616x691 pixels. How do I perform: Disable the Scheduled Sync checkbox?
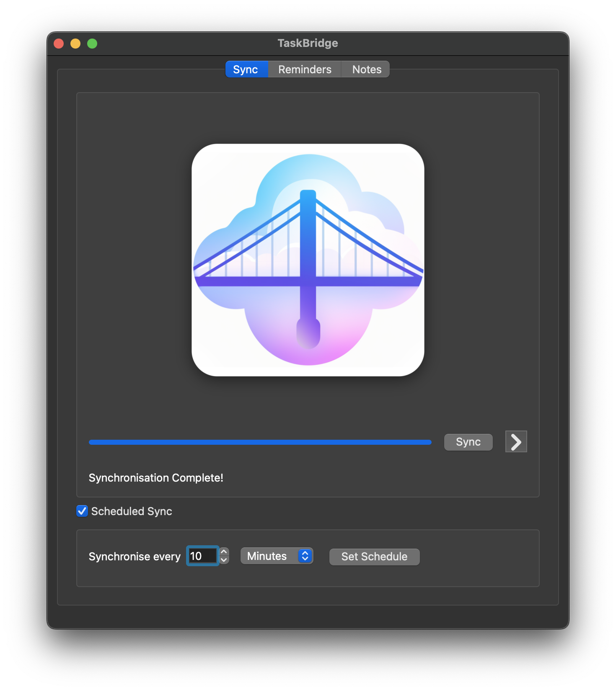coord(82,511)
